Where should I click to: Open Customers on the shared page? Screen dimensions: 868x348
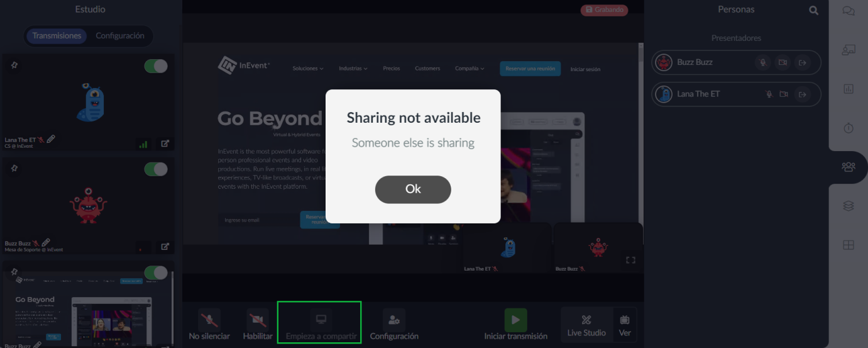[427, 68]
